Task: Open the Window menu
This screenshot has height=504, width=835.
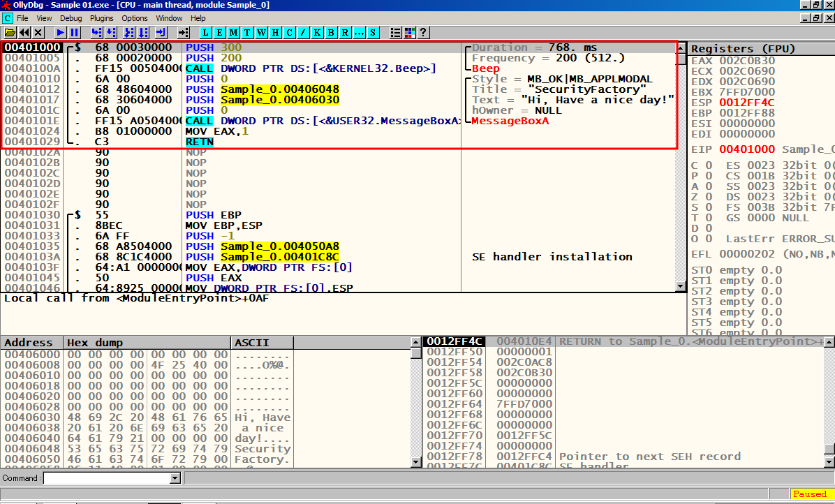Action: [170, 18]
